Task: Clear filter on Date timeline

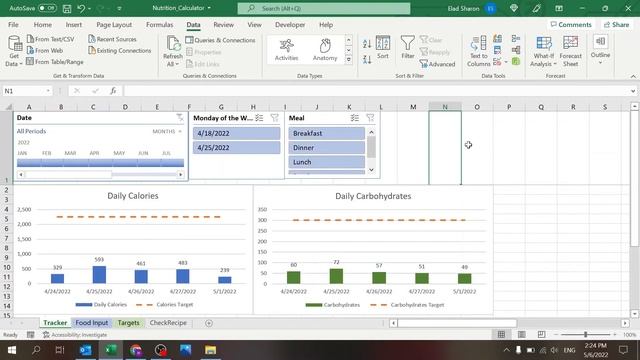Action: point(180,118)
